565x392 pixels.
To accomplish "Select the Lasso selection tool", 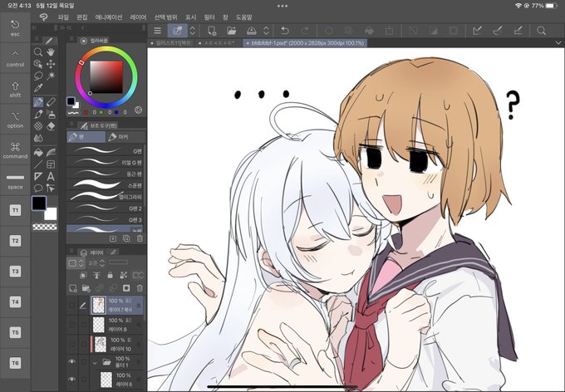I will 38,76.
